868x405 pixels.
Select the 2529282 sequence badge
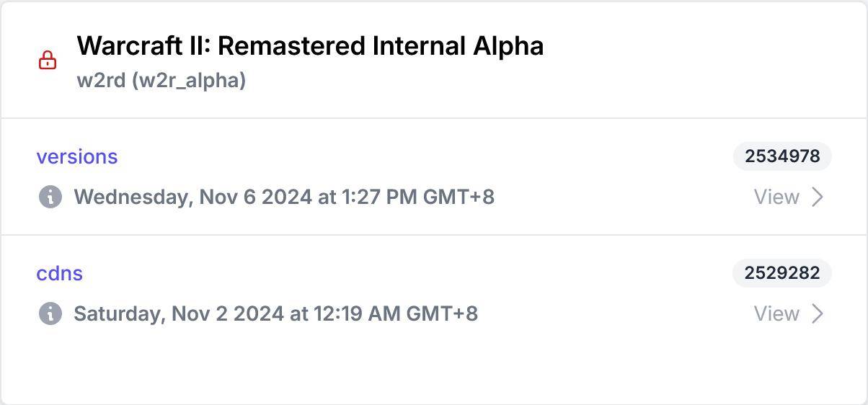coord(782,273)
